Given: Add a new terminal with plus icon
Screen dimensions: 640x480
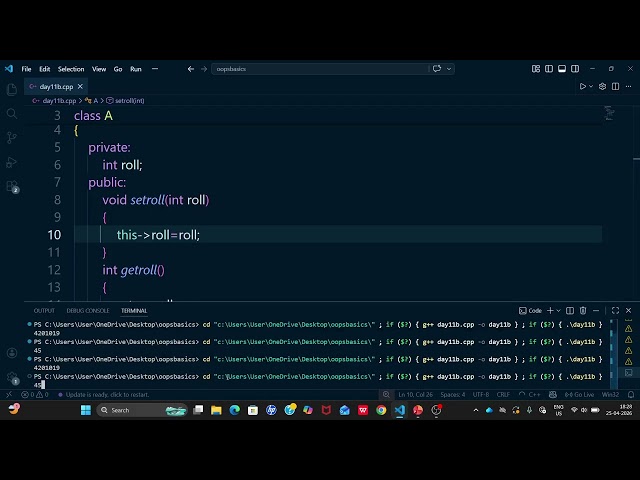Looking at the screenshot, I should (550, 311).
